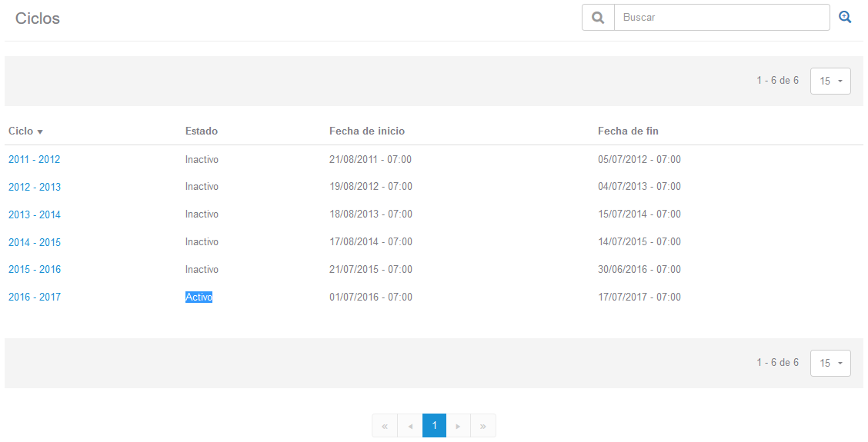Open cycle 2013 - 2014 link
Viewport: 868px width, 442px height.
34,214
